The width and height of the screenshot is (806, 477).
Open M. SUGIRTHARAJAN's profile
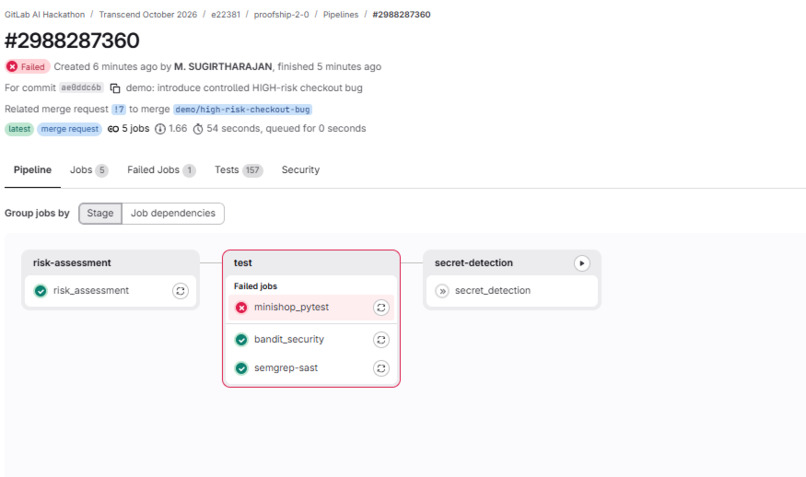tap(223, 67)
